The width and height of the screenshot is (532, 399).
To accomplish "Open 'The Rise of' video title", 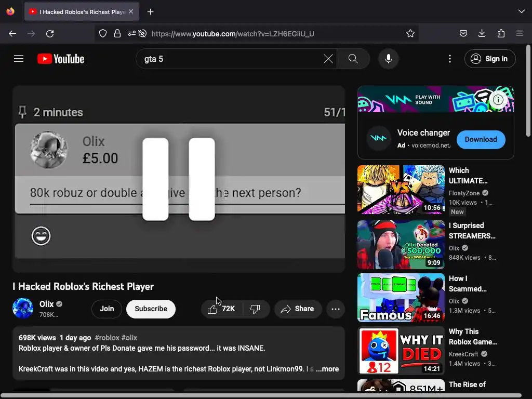I will point(467,384).
